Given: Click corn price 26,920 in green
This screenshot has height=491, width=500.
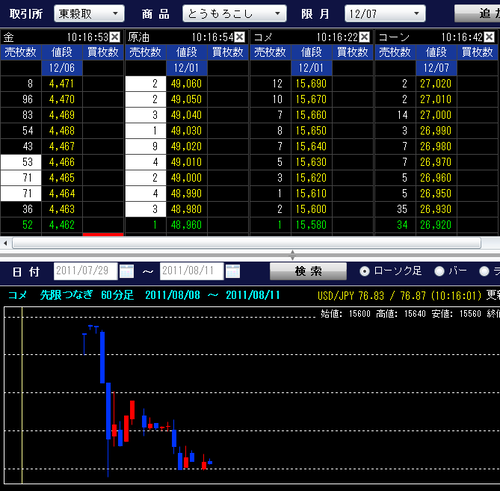Looking at the screenshot, I should pos(436,225).
